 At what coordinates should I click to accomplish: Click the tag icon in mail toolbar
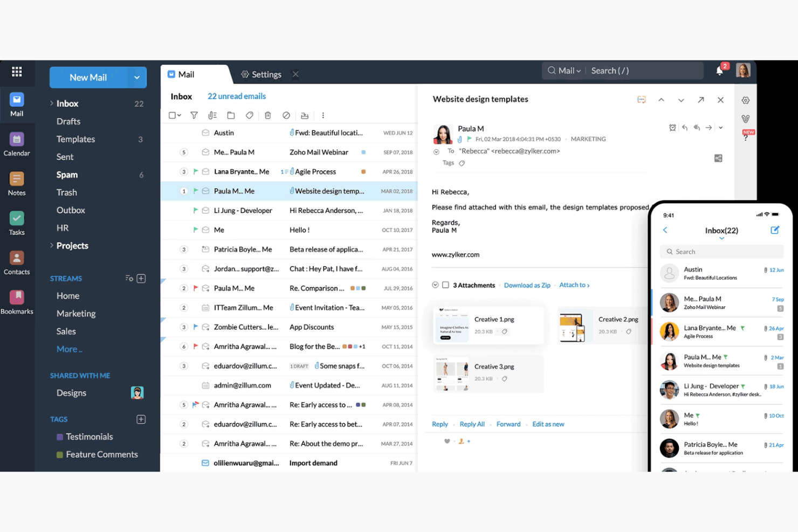(x=249, y=115)
